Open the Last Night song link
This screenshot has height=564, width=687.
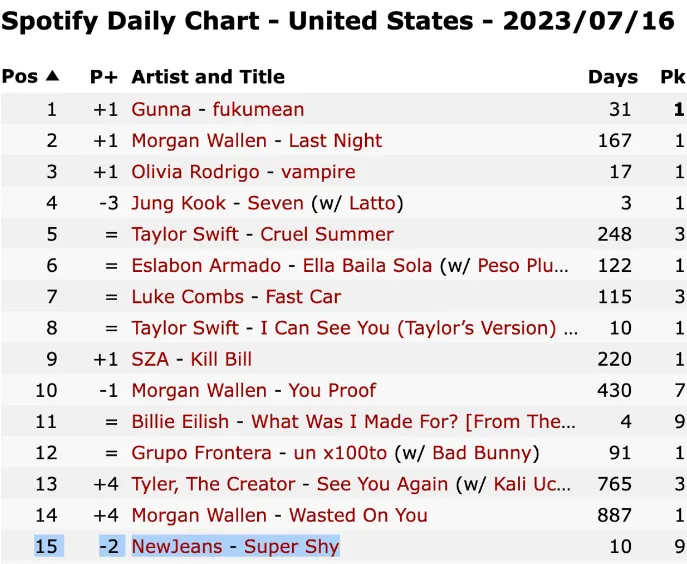point(335,141)
